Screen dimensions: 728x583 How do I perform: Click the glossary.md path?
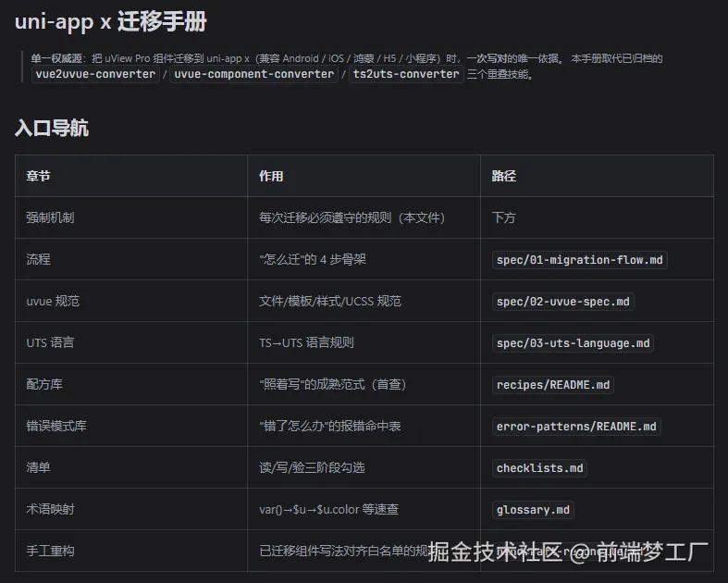click(x=533, y=510)
